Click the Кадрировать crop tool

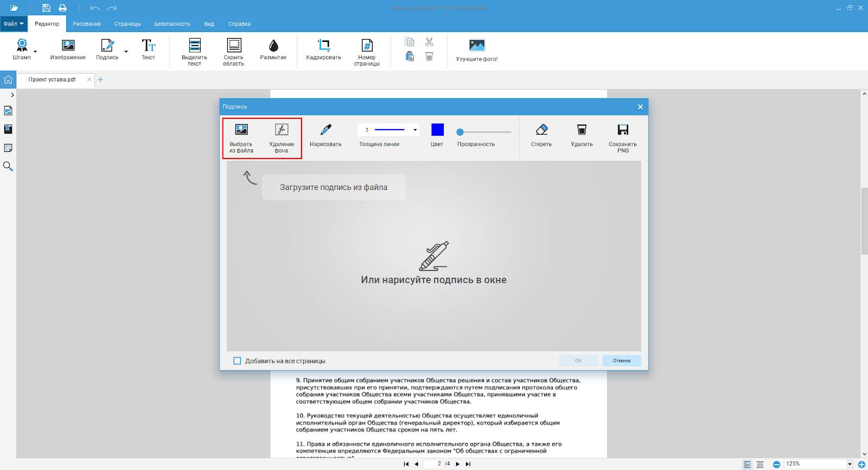[323, 49]
